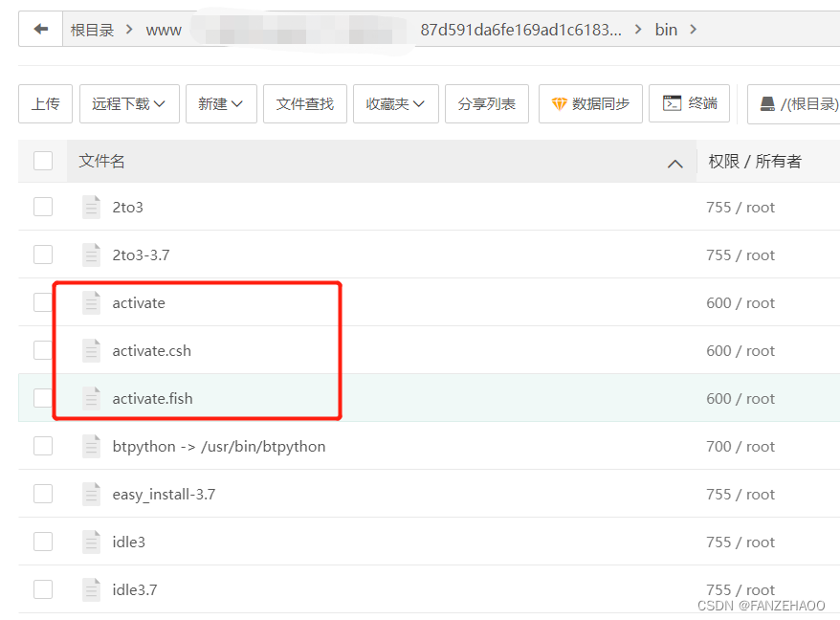Open the file named activate
The image size is (840, 620).
(x=139, y=302)
